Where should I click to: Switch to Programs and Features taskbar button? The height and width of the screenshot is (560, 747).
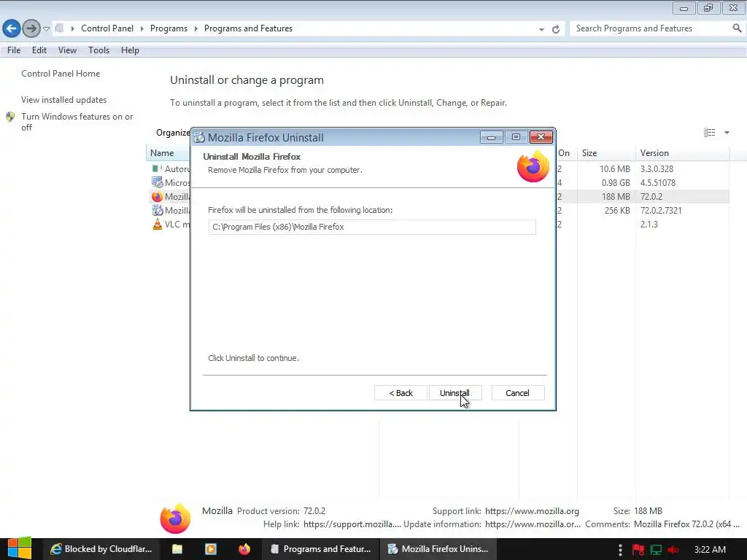pyautogui.click(x=320, y=549)
